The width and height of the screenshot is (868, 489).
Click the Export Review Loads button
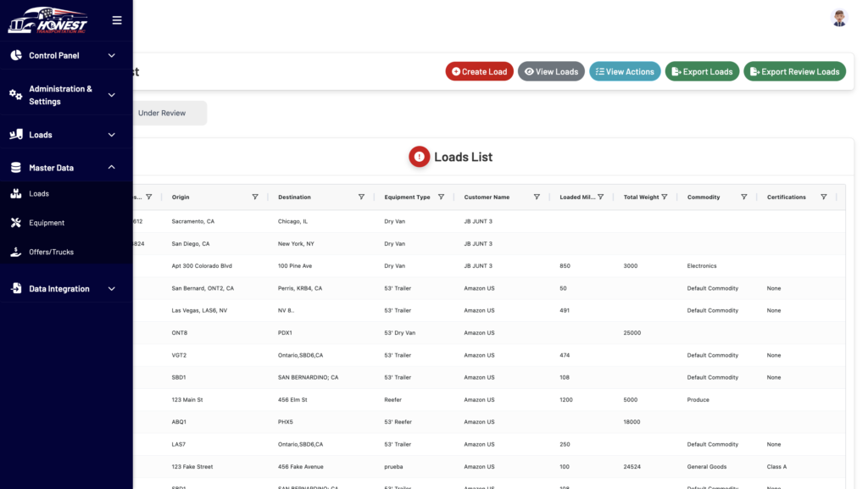793,72
